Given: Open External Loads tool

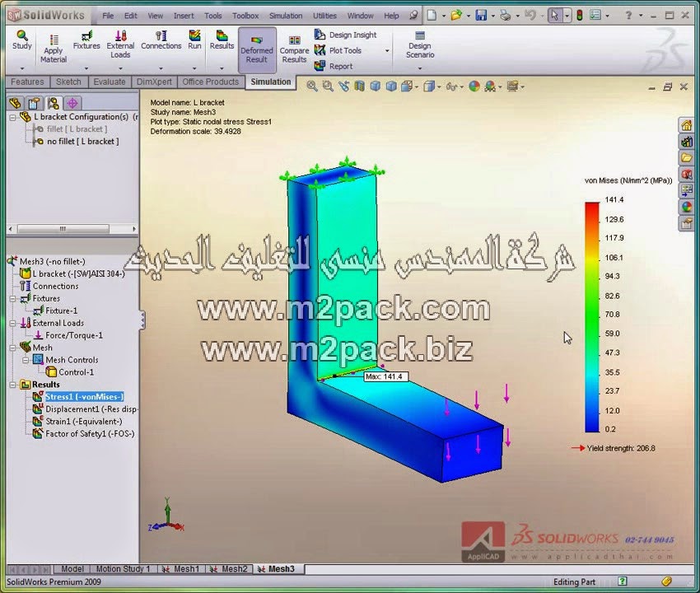Looking at the screenshot, I should pos(120,44).
